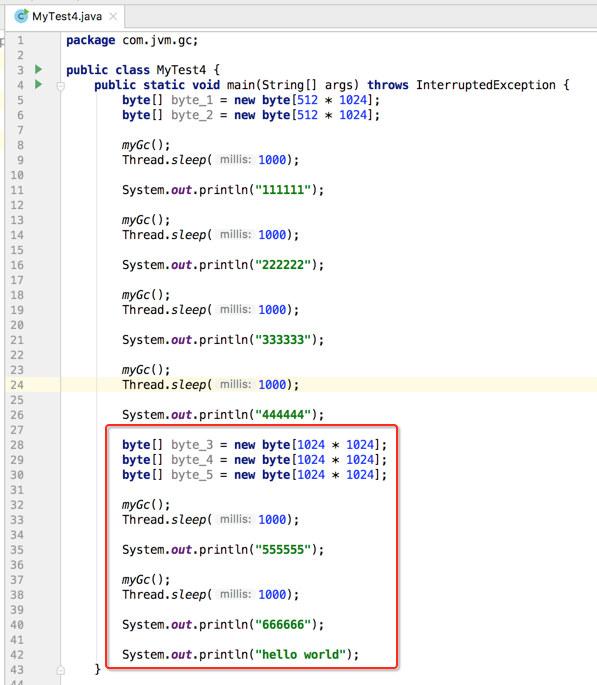Run main method via gutter arrow on line 4
The image size is (597, 685).
pyautogui.click(x=38, y=84)
